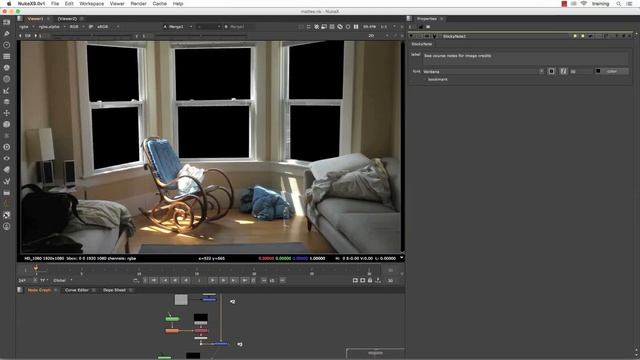Open the Draw nodes toolbar menu
640x360 pixels.
(7, 33)
